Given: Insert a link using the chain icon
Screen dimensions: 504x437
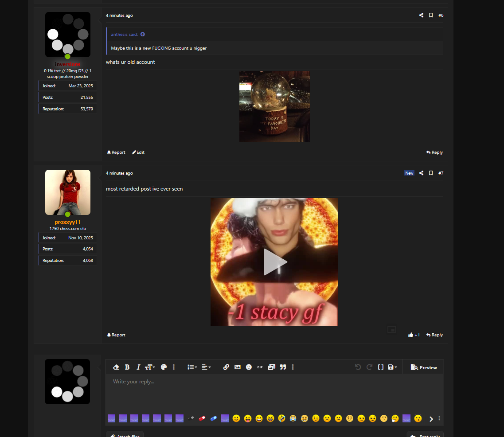Looking at the screenshot, I should pyautogui.click(x=226, y=367).
